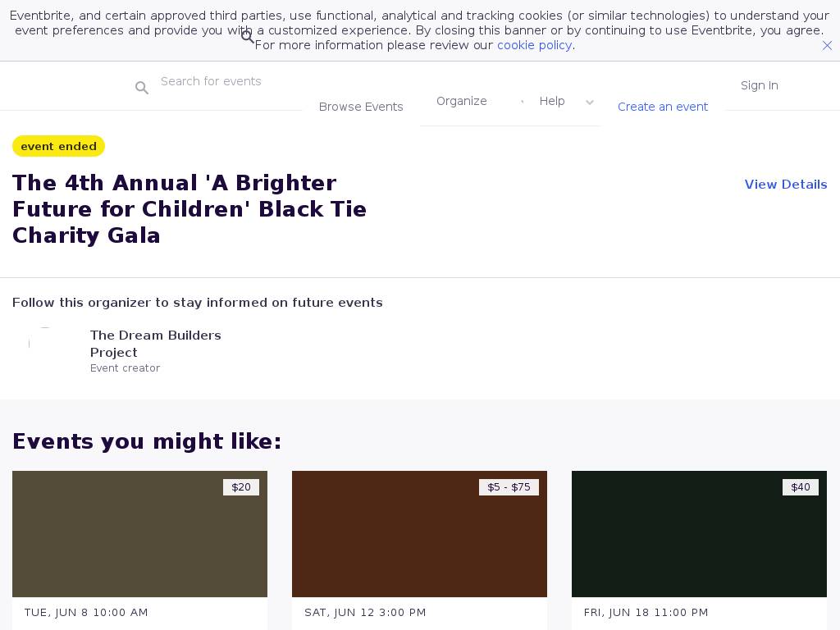Open the Sat, Jun 12 event thumbnail
Viewport: 840px width, 630px height.
pos(419,534)
